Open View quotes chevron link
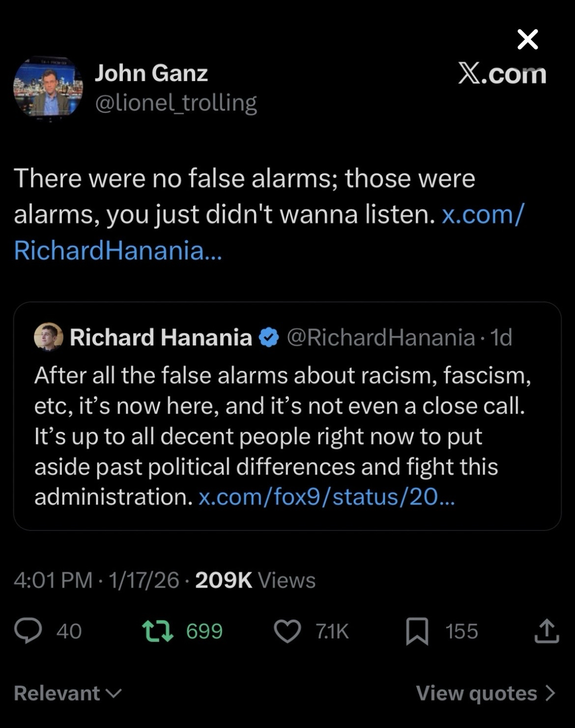575x728 pixels. (486, 693)
